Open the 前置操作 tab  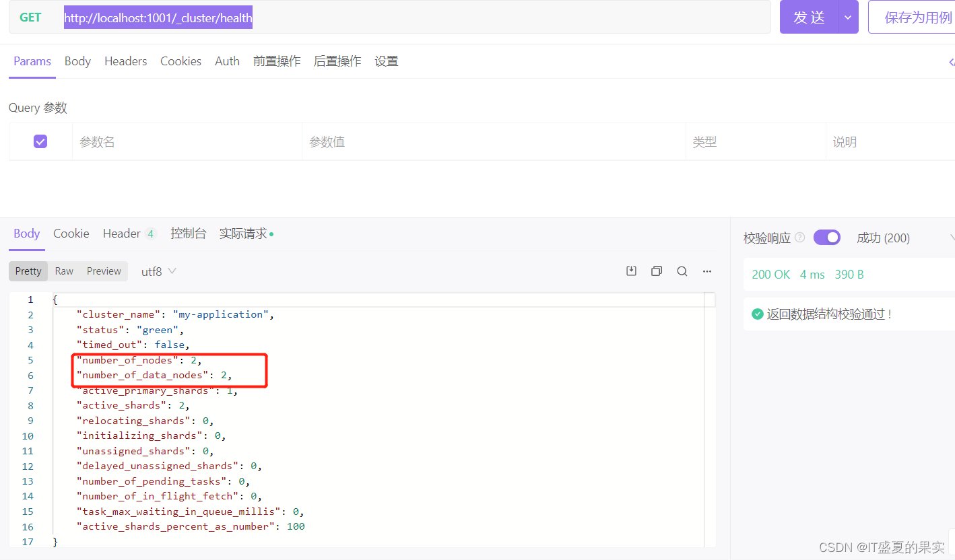point(277,61)
